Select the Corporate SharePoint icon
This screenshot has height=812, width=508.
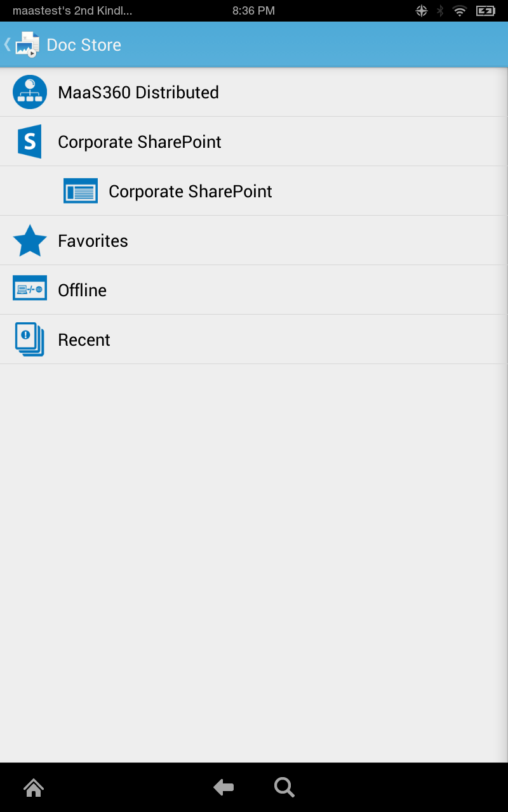point(30,141)
